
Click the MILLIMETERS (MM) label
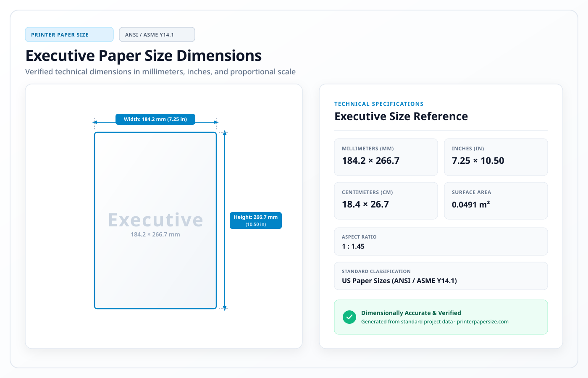(368, 149)
